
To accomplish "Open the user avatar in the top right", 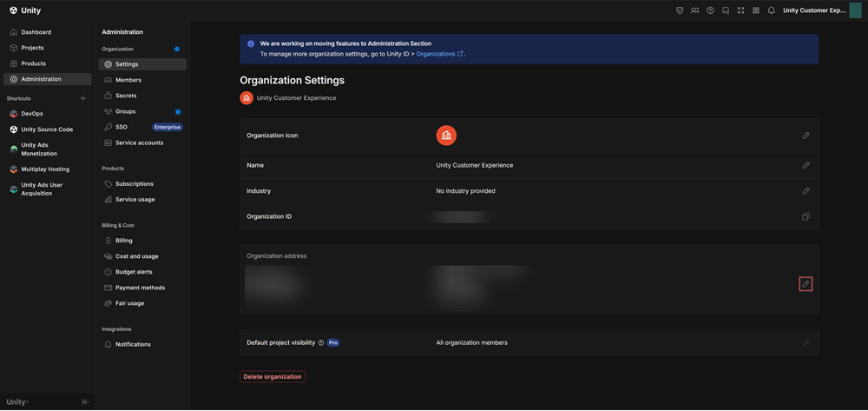I will coord(855,10).
